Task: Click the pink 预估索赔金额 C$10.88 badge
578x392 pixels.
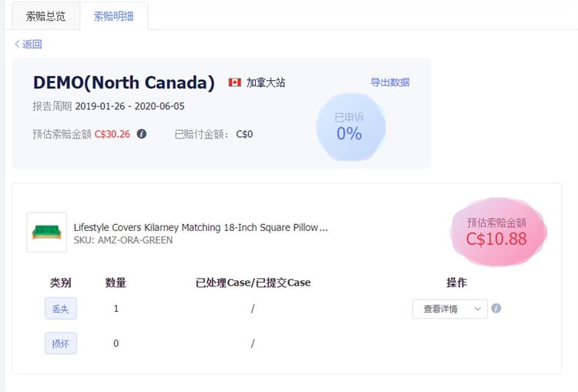Action: 498,232
